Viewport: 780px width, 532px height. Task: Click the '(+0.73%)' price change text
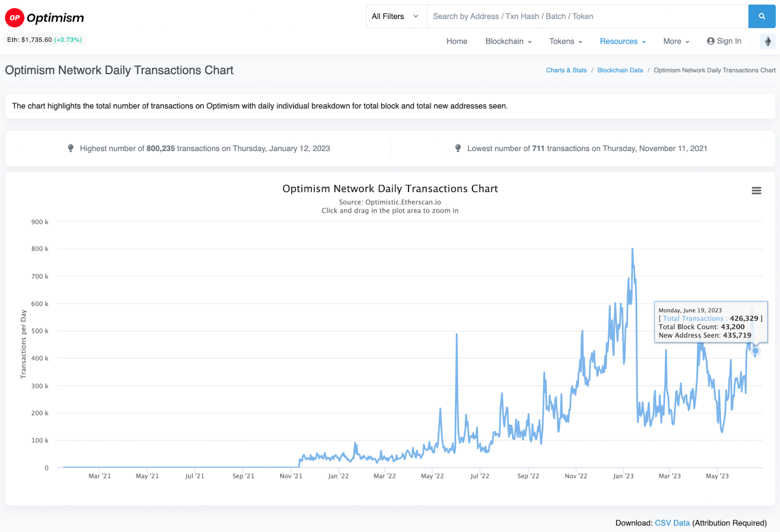(68, 40)
